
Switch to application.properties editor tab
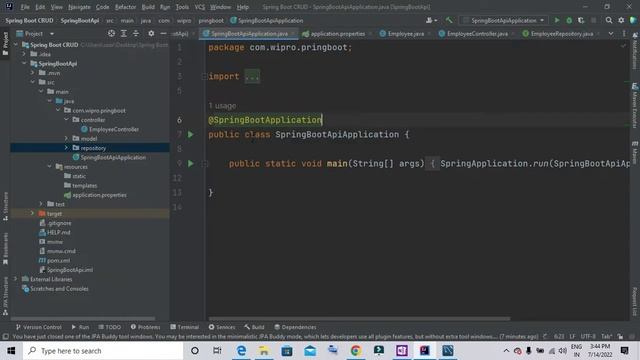(338, 34)
